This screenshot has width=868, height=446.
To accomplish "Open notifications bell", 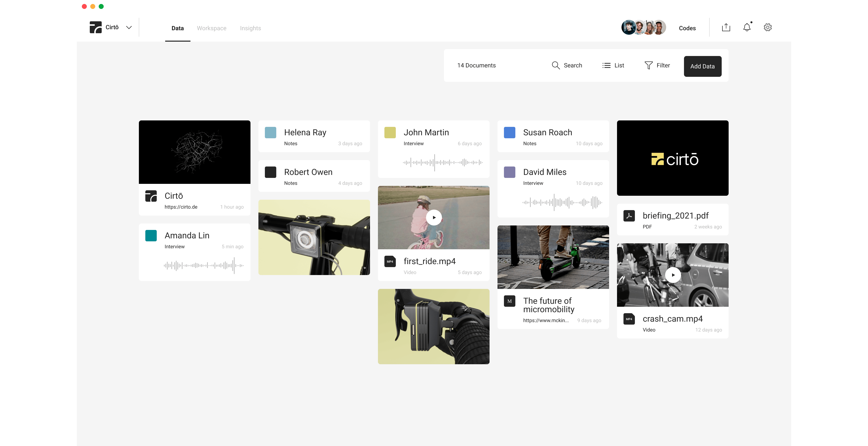I will [747, 27].
